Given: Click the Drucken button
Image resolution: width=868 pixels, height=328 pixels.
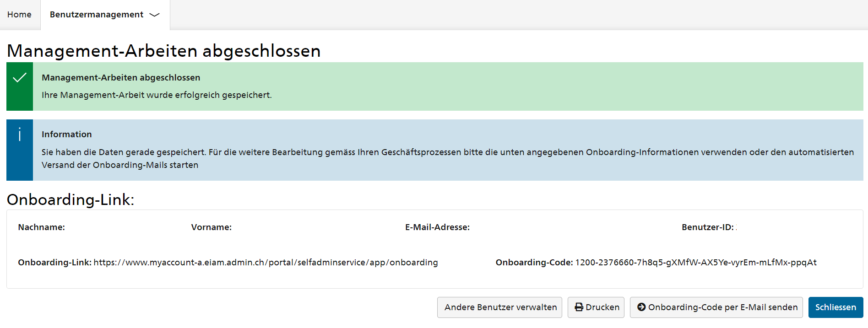Looking at the screenshot, I should point(596,307).
